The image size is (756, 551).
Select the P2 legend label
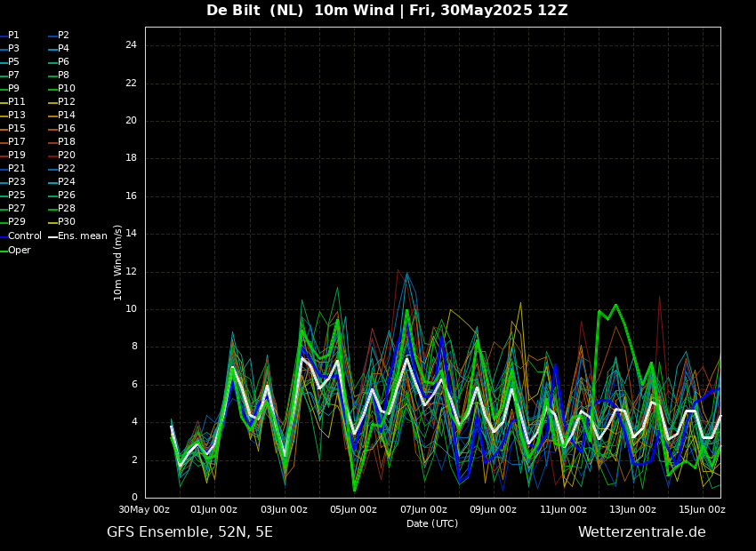coord(63,36)
